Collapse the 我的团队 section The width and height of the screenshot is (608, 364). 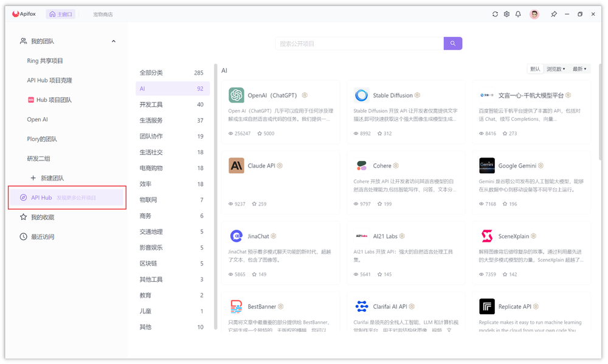(x=113, y=41)
